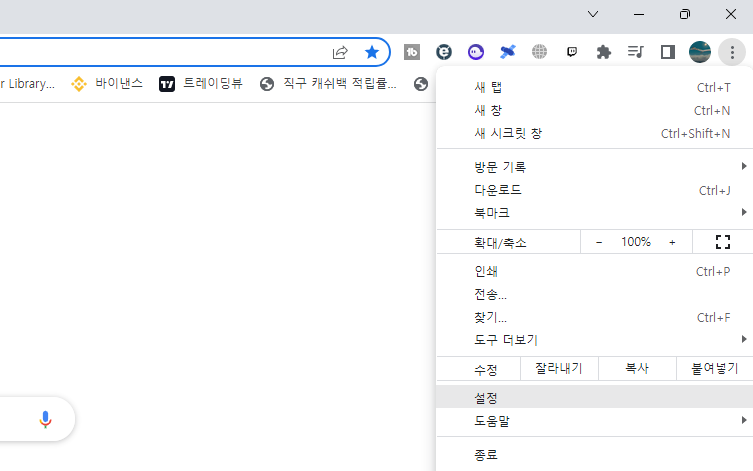This screenshot has width=753, height=471.
Task: Expand the 방문 기록 submenu
Action: pos(595,167)
